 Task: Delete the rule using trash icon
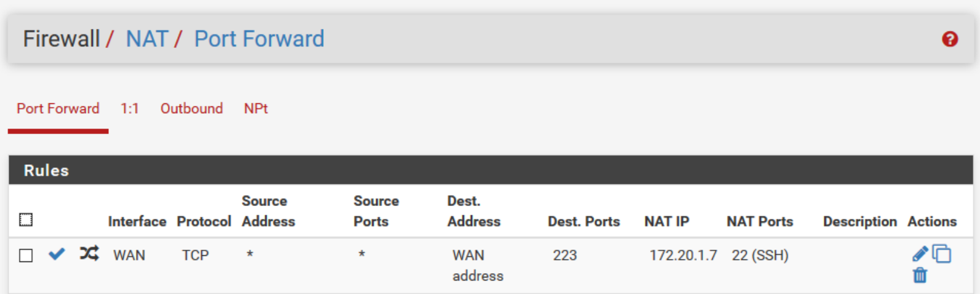tap(920, 276)
